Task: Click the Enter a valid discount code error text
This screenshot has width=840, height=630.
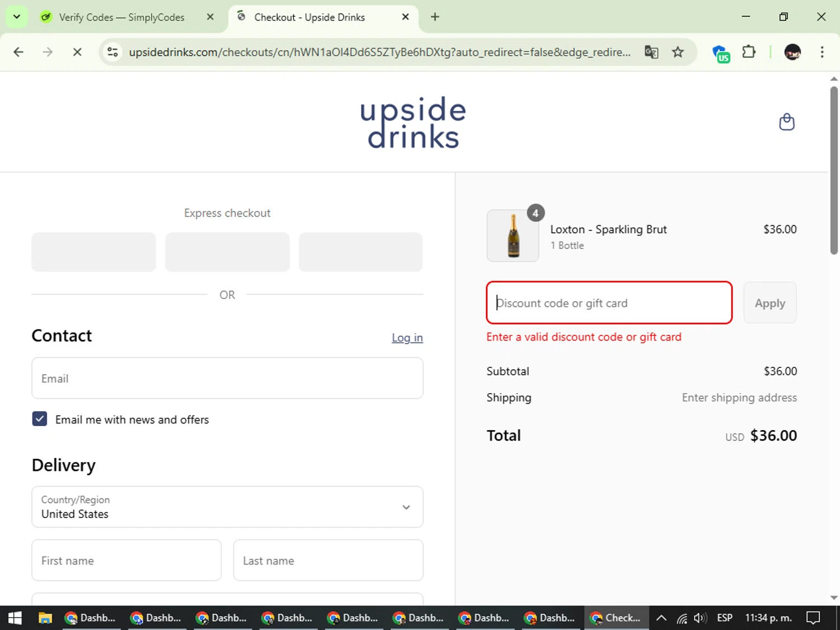Action: (x=584, y=337)
